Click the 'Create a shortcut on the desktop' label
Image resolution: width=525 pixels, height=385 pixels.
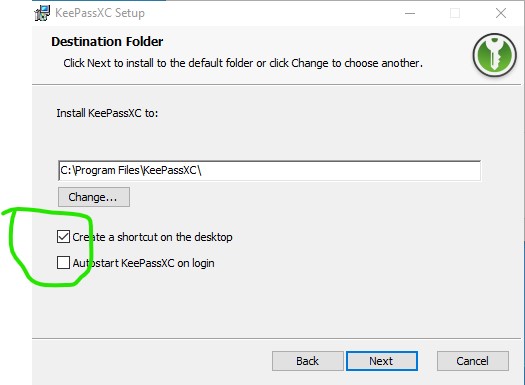[x=152, y=237]
